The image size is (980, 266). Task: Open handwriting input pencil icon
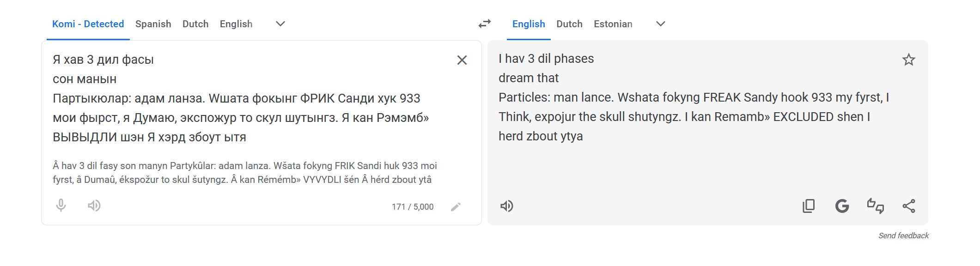456,207
